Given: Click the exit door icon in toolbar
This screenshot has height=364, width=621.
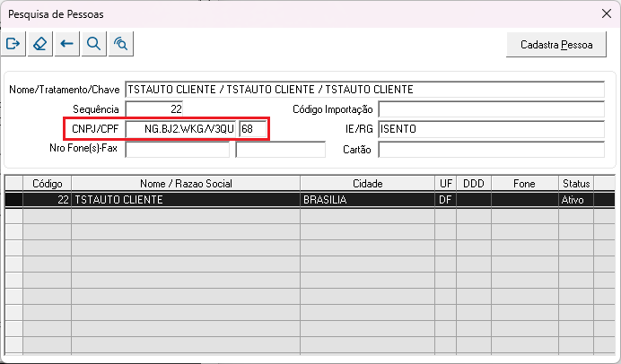Looking at the screenshot, I should click(13, 44).
